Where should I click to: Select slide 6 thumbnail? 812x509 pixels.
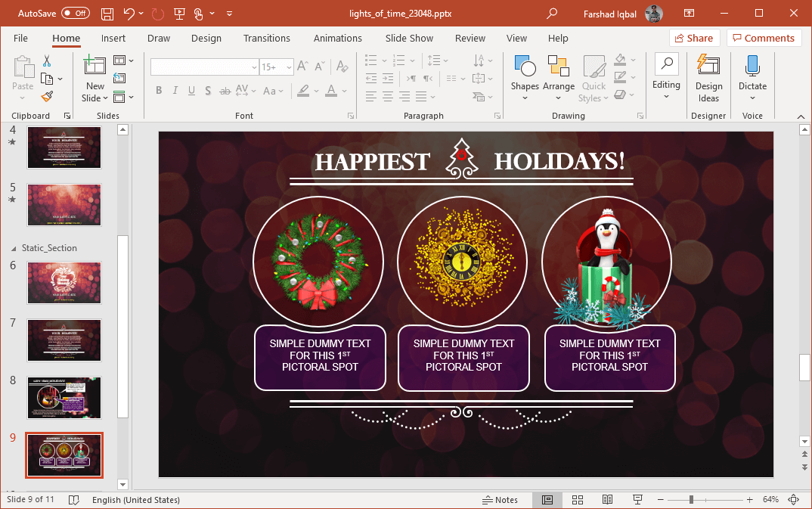point(64,283)
